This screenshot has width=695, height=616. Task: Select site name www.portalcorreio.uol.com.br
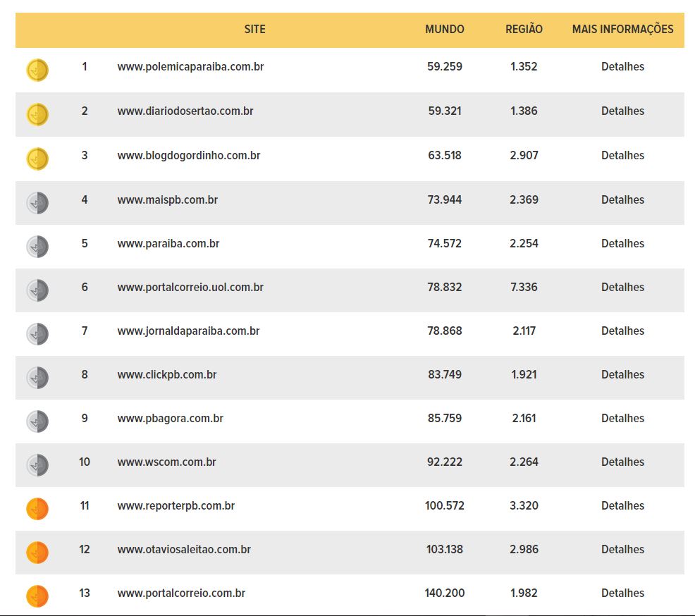(190, 288)
